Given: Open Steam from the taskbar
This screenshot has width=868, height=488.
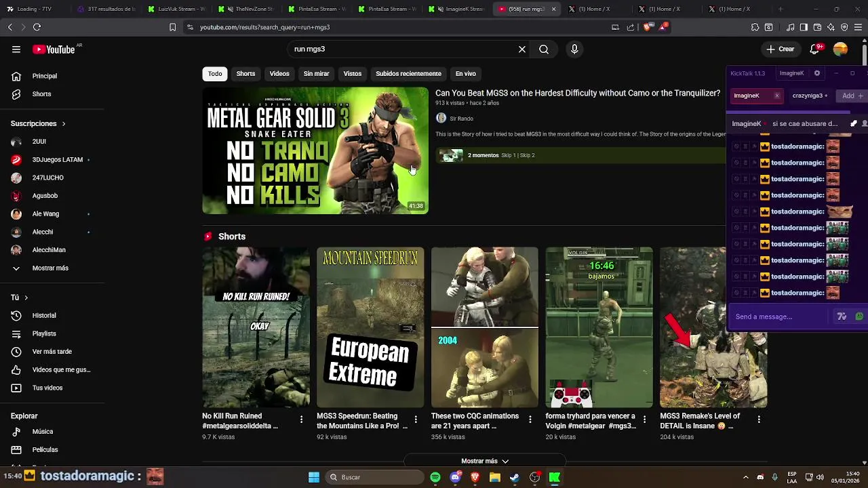Looking at the screenshot, I should (x=515, y=477).
